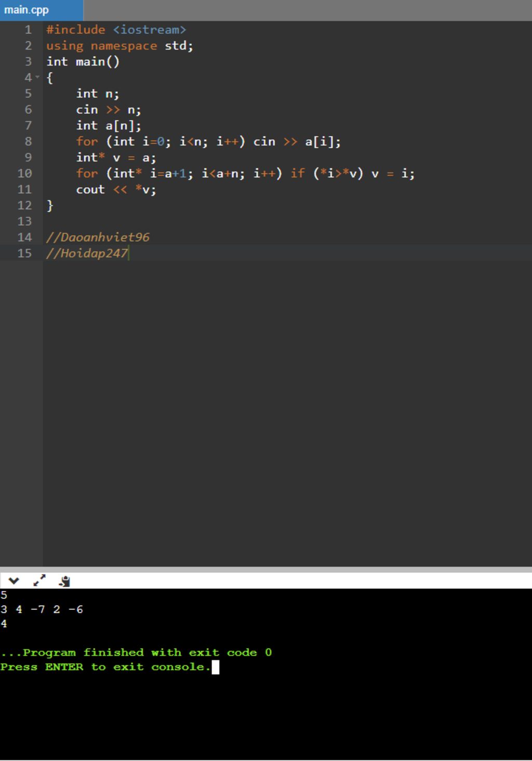Viewport: 532px width, 761px height.
Task: Expand the console to fullscreen
Action: click(39, 581)
